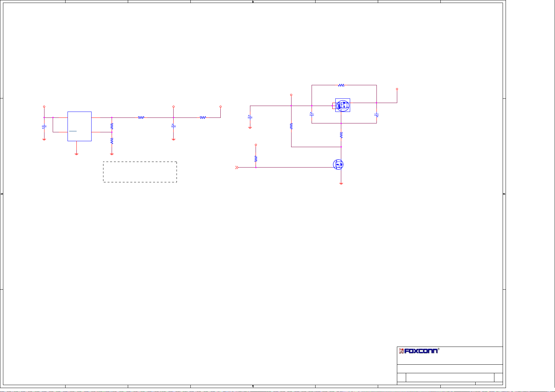Select the capacitor left of the IC block

pyautogui.click(x=44, y=126)
